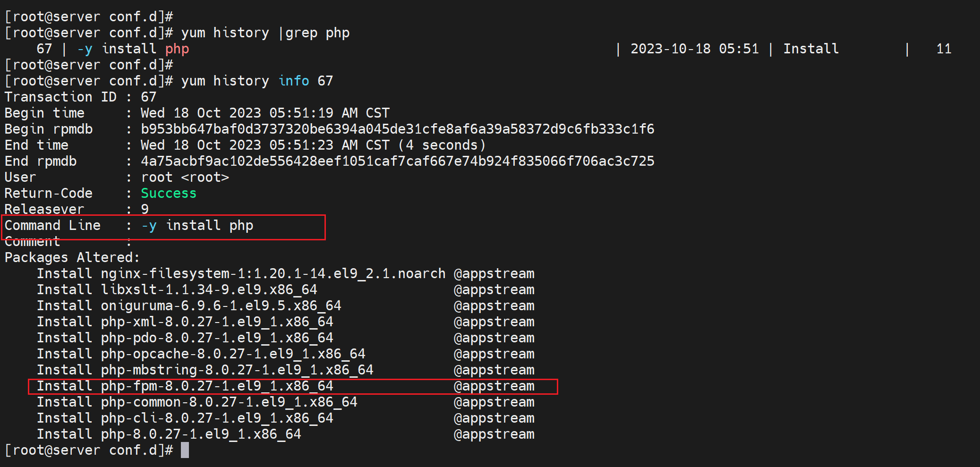Click the highlighted php-fpm-8.0.27 package line
The image size is (980, 467).
pyautogui.click(x=217, y=386)
